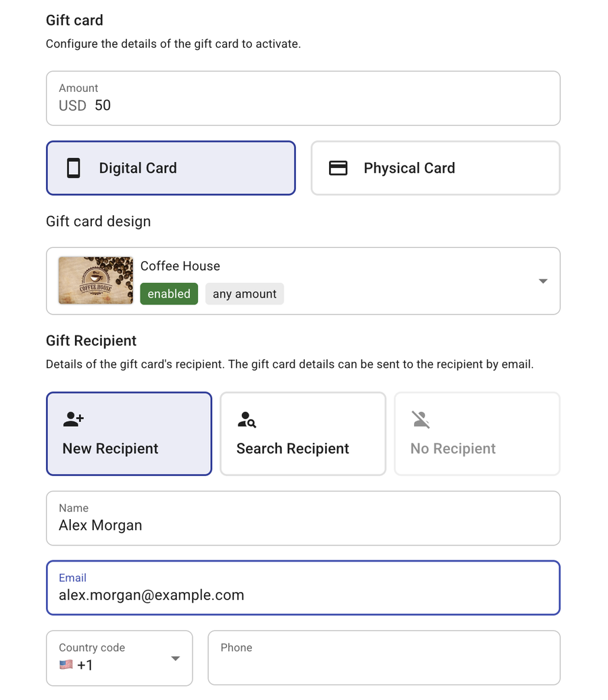608x700 pixels.
Task: Click the add-person icon for New Recipient
Action: click(x=74, y=419)
